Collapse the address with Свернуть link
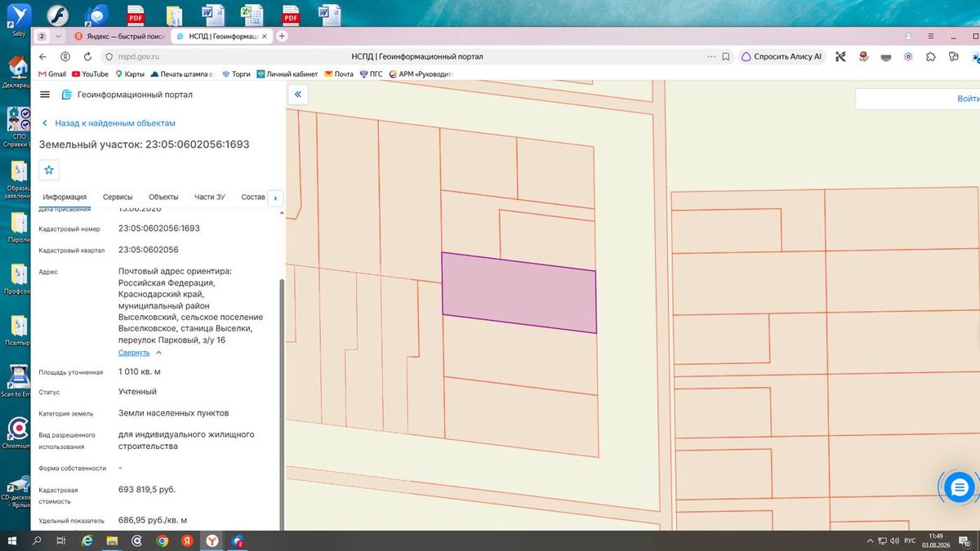The image size is (980, 551). 140,353
